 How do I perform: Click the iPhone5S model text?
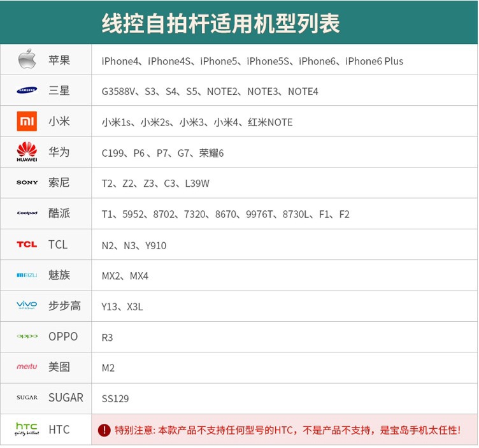pos(268,61)
